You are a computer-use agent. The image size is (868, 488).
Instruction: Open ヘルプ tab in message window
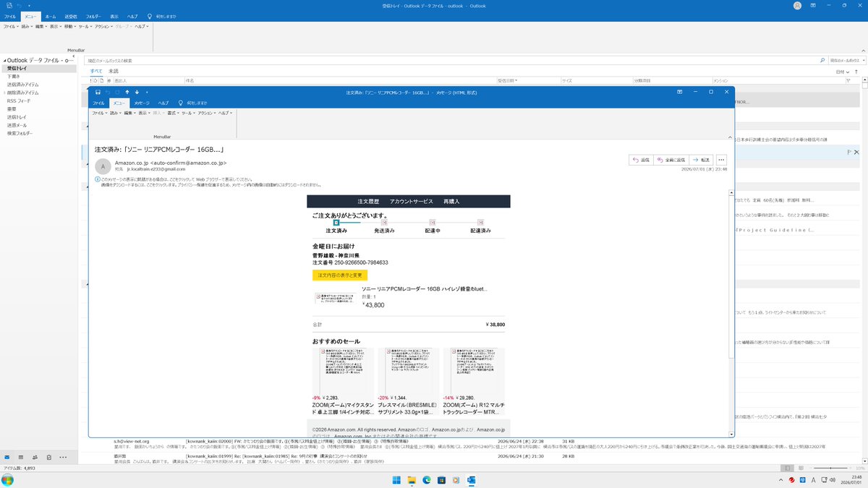[163, 103]
